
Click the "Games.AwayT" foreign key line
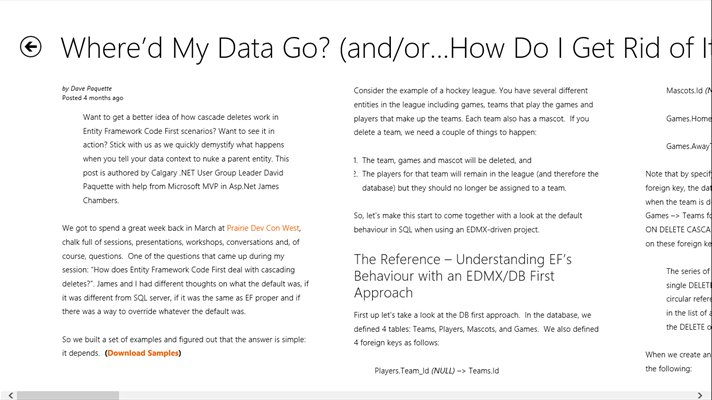pos(688,146)
